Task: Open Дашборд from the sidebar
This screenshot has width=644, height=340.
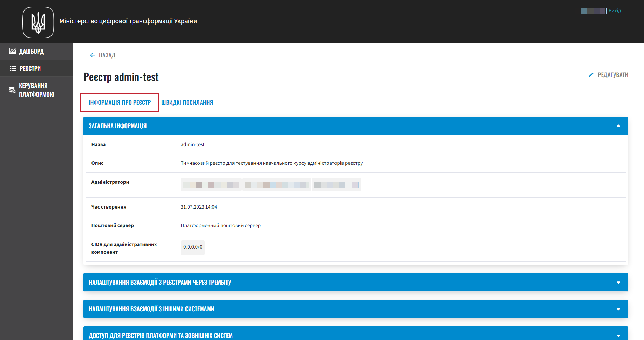Action: click(x=32, y=51)
